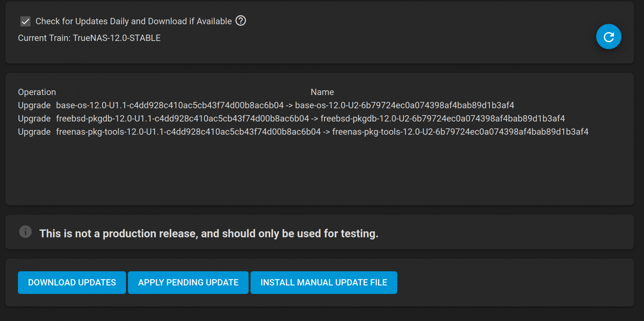Click the Upgrade label in the freenas-pkg-tools row
Viewport: 644px width, 321px height.
34,132
